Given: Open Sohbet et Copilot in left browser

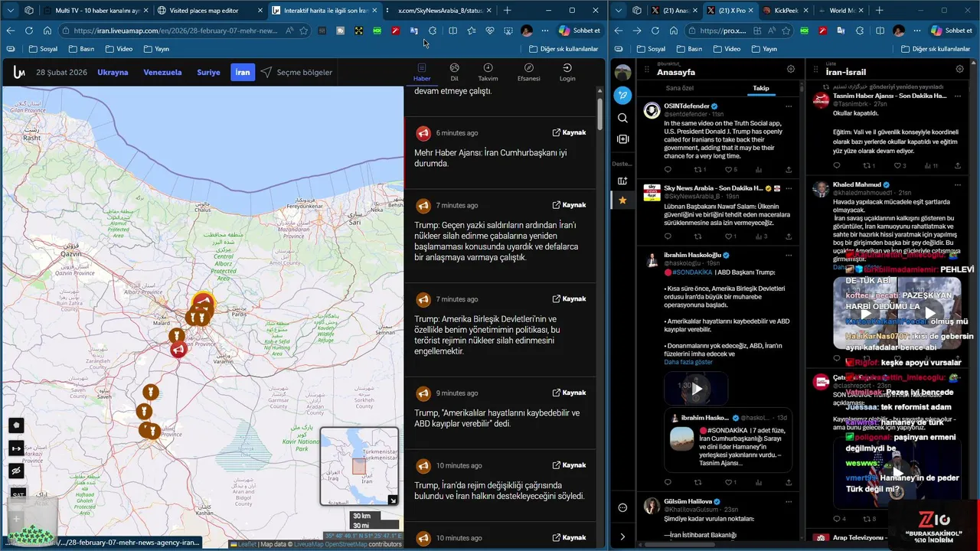Looking at the screenshot, I should 579,31.
